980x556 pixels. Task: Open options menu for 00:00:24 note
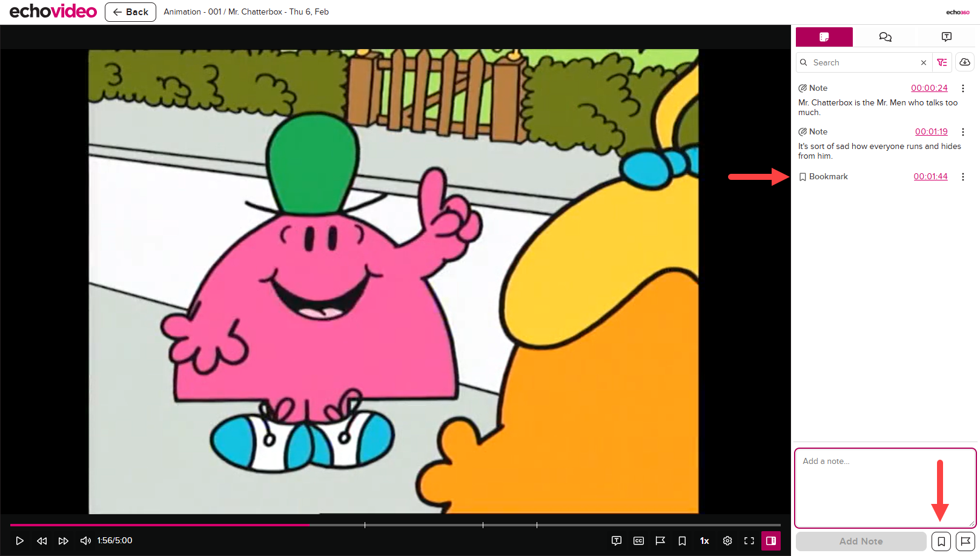pos(963,88)
